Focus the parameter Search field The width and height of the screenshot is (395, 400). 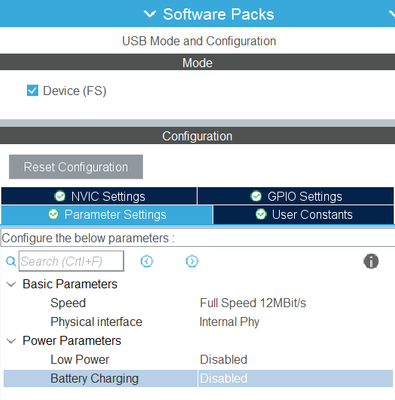click(71, 261)
